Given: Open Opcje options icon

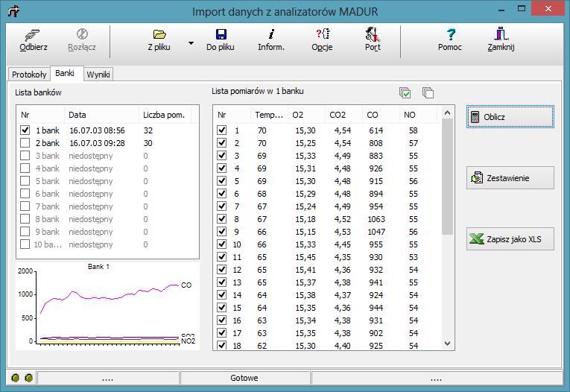Looking at the screenshot, I should pyautogui.click(x=323, y=34).
